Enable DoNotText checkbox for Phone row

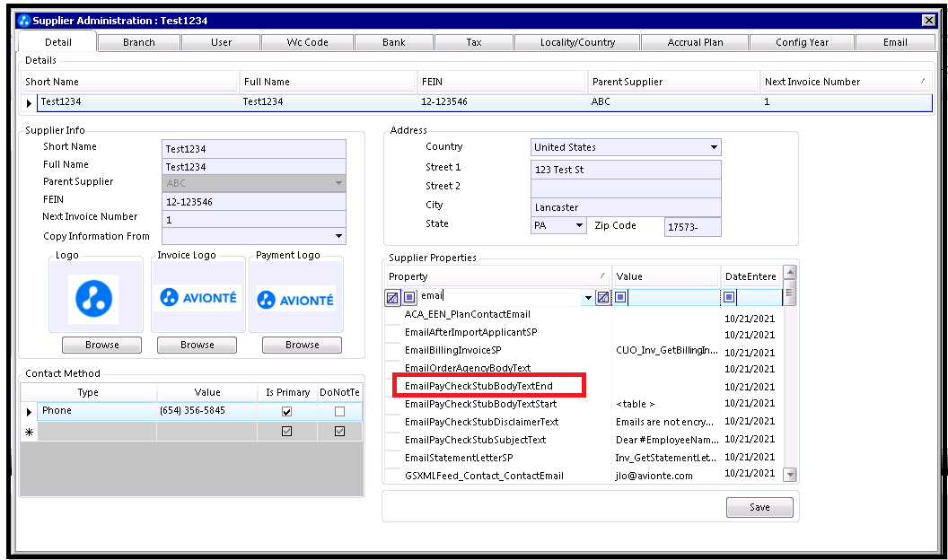(x=339, y=411)
